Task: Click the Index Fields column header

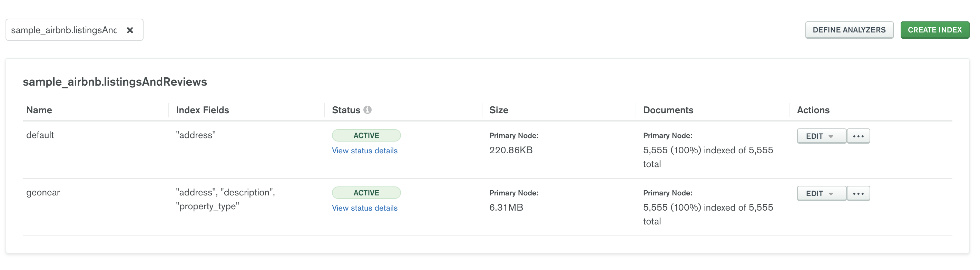Action: (x=203, y=110)
